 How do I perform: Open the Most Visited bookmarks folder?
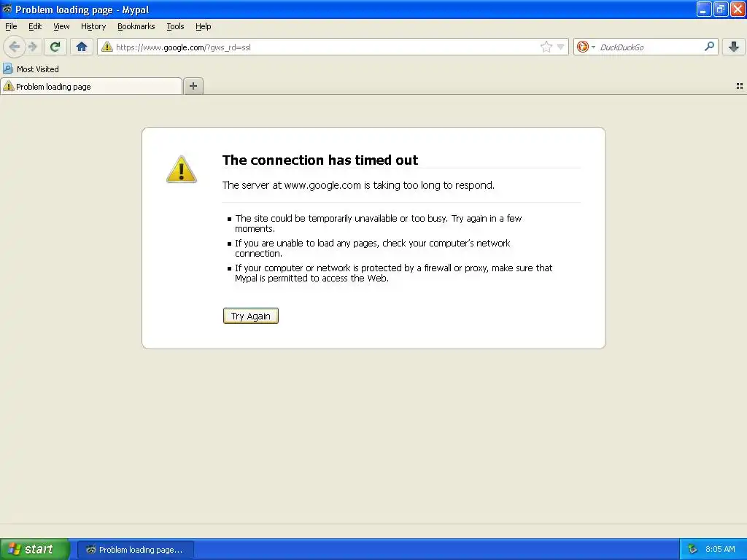31,69
